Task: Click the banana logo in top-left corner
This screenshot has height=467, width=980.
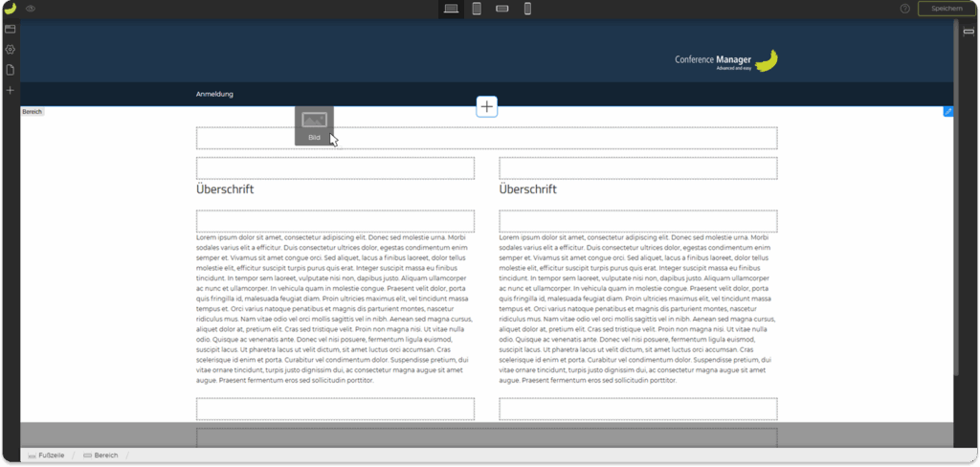Action: click(x=10, y=9)
